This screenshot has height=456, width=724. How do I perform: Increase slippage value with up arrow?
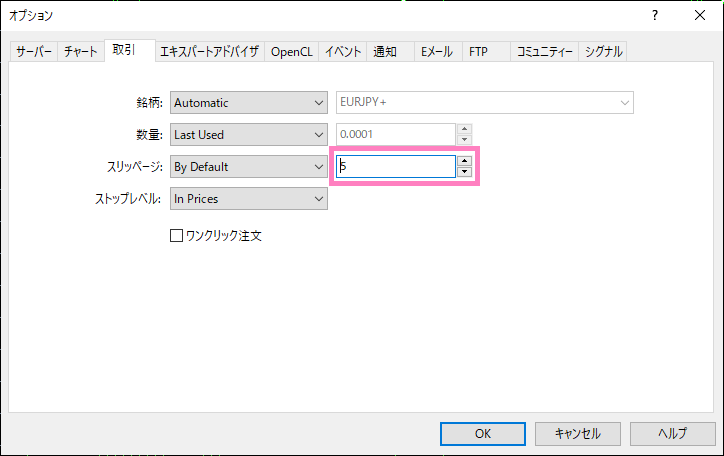point(464,161)
